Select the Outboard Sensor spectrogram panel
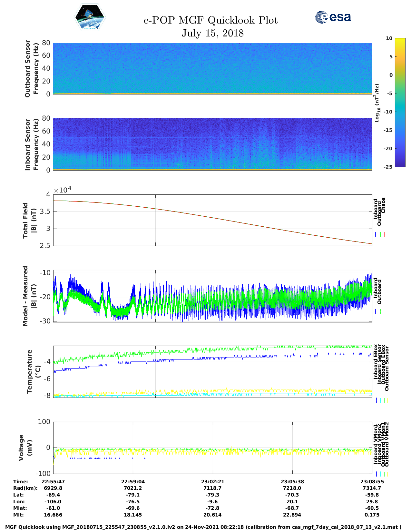This screenshot has height=532, width=411. click(212, 68)
